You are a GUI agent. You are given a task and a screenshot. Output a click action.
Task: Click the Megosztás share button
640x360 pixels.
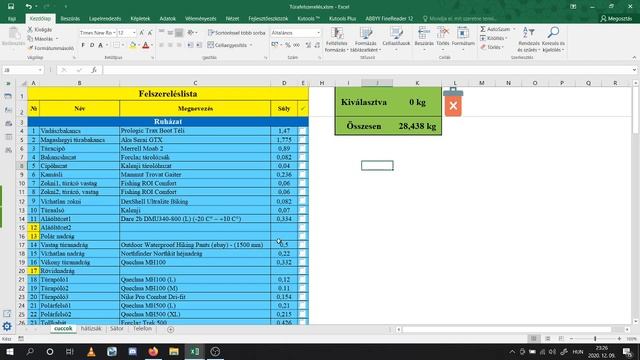(x=616, y=19)
